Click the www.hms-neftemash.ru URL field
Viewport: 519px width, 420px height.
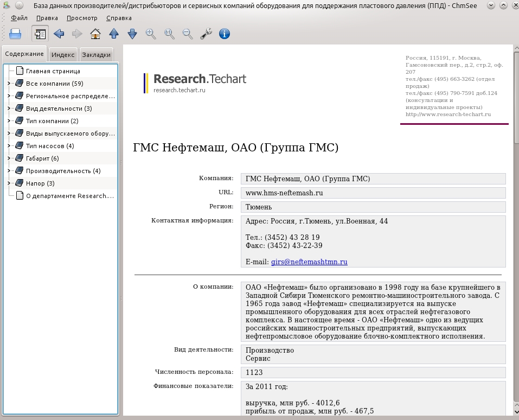coord(373,193)
